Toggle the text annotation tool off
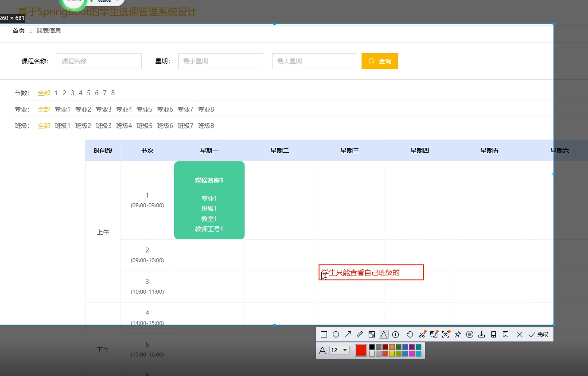The height and width of the screenshot is (376, 588). pyautogui.click(x=384, y=334)
